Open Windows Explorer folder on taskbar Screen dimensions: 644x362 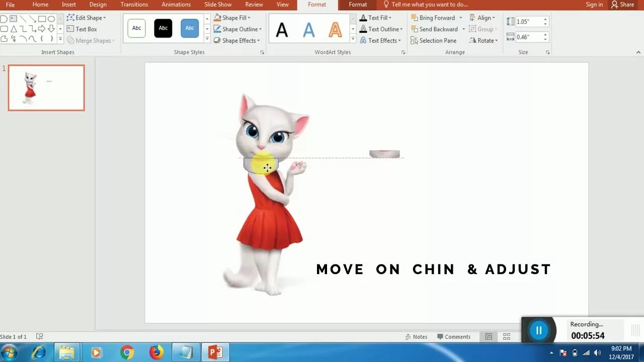click(67, 353)
